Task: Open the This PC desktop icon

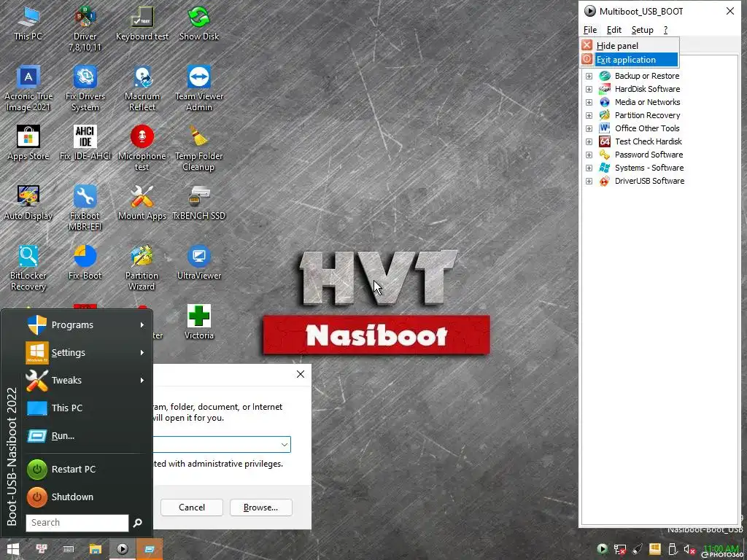Action: [28, 23]
